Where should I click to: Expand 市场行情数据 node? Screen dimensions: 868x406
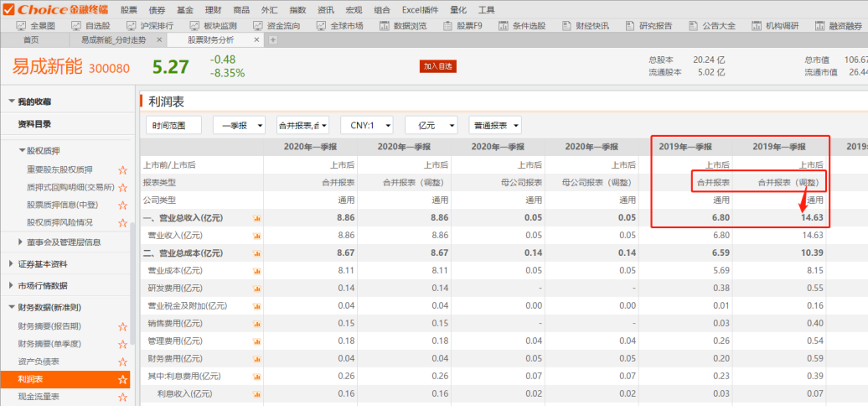click(12, 285)
